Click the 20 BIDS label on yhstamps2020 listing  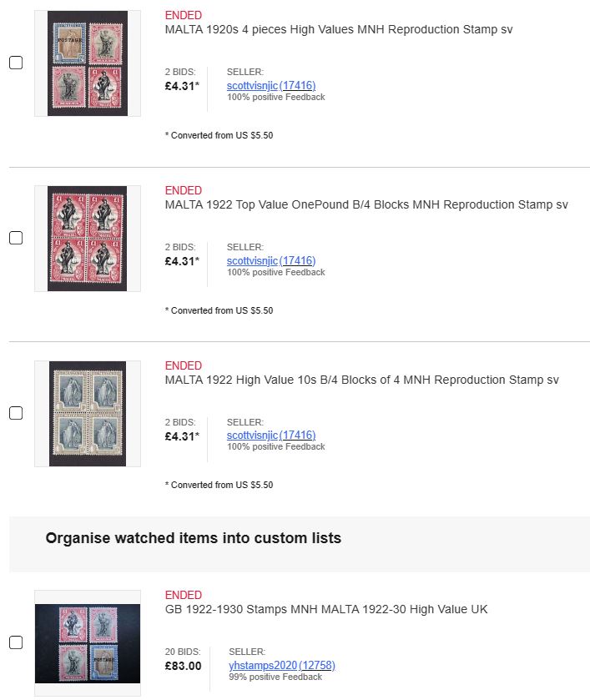click(183, 652)
